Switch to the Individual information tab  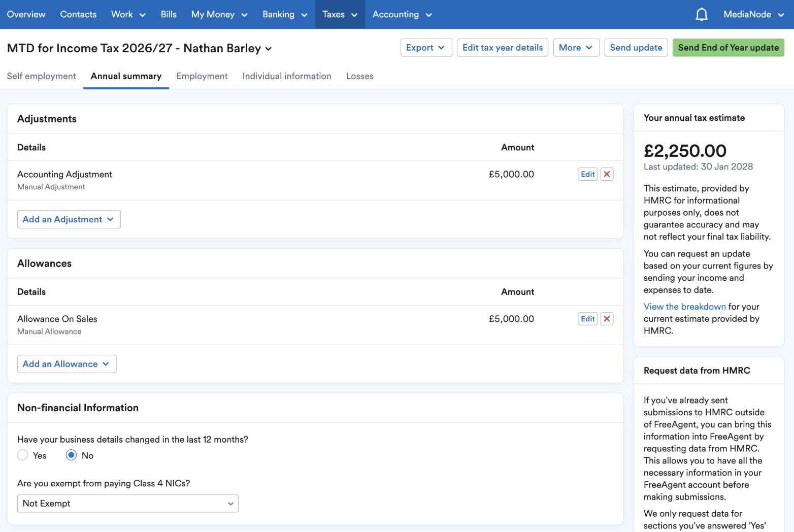pos(287,76)
